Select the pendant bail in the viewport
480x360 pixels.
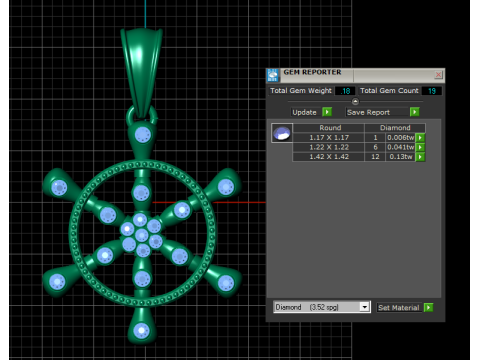142,72
